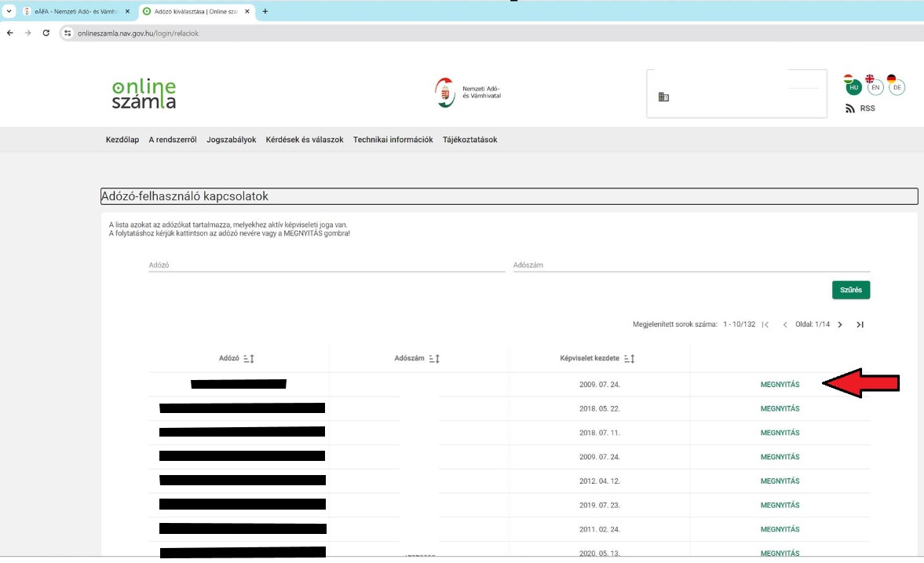Click the Szűrés filter button
924x563 pixels.
coord(851,290)
